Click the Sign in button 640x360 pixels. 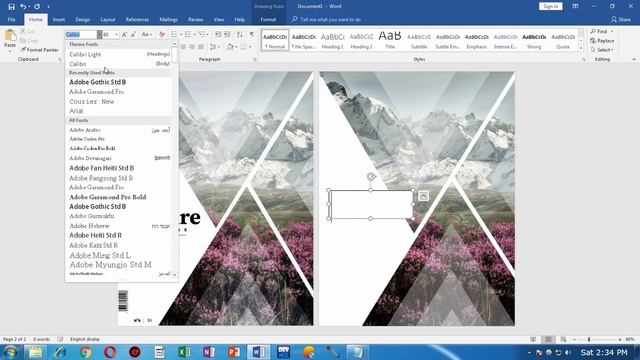click(551, 7)
